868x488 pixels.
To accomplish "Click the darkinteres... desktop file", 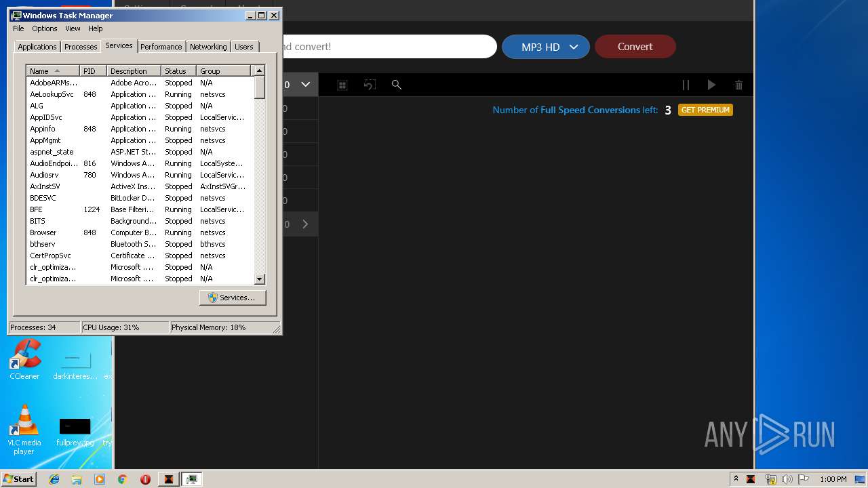I will point(75,365).
